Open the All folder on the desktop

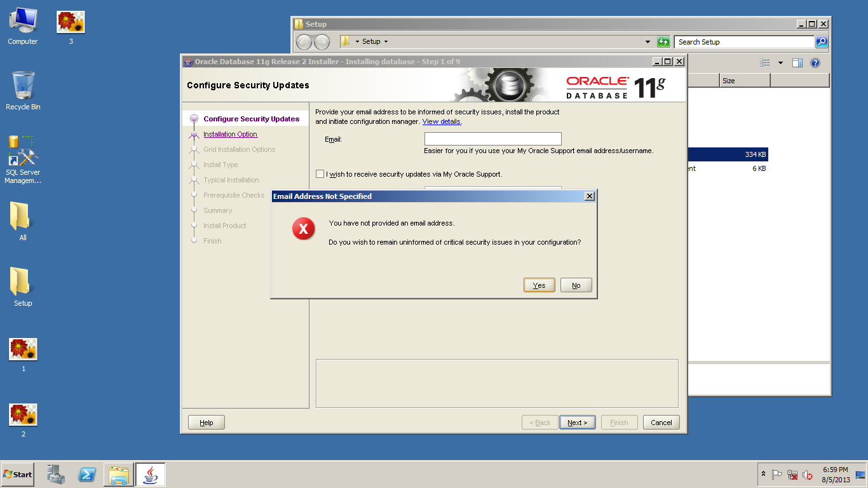(x=23, y=219)
